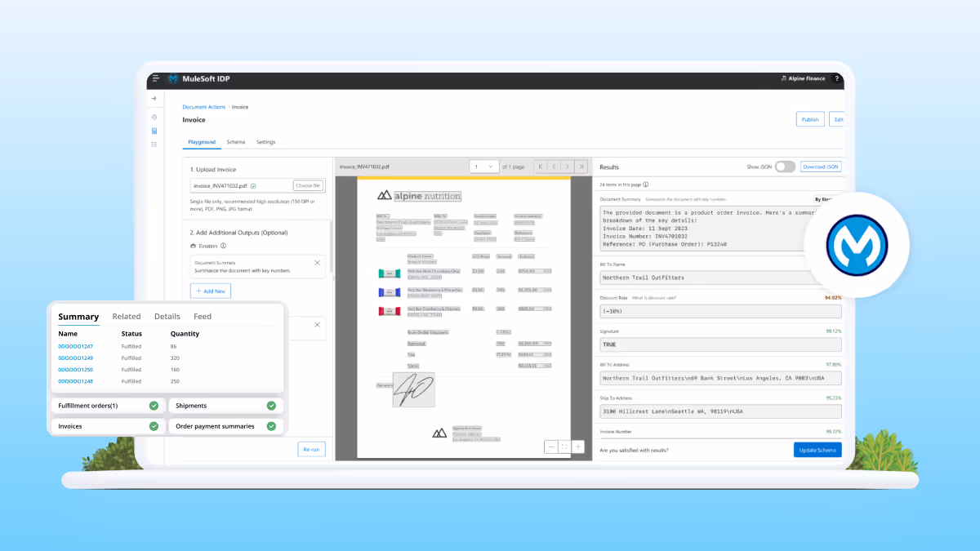Screen dimensions: 980x551
Task: Go to next page of document
Action: tap(568, 167)
